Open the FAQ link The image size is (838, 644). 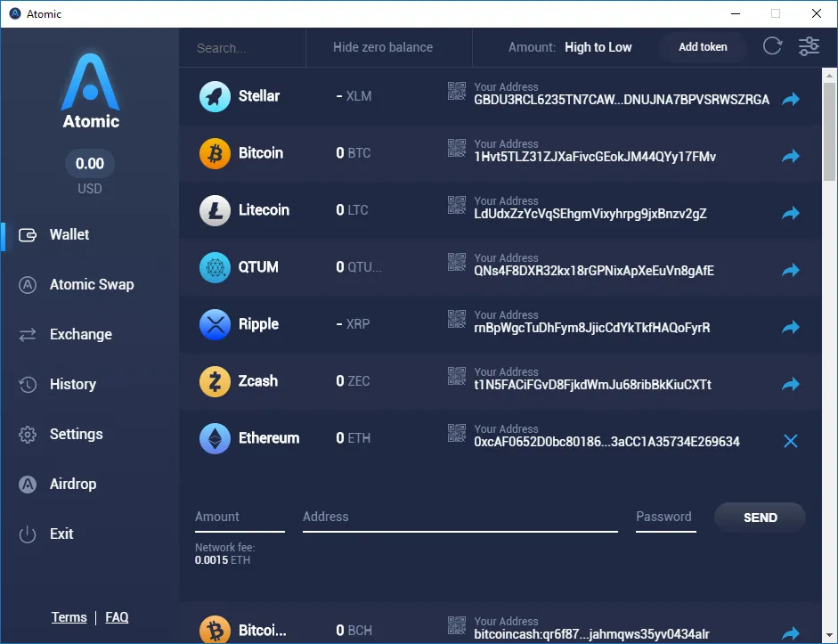117,617
